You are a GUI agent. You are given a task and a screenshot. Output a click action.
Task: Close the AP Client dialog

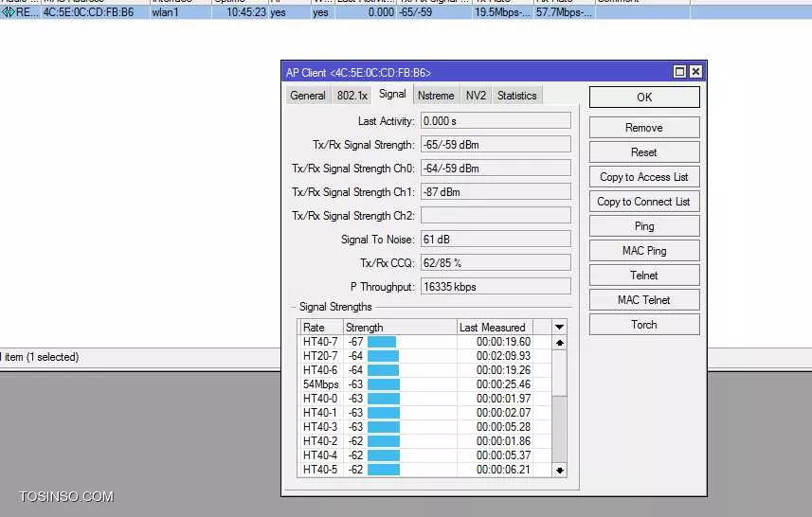pos(695,71)
